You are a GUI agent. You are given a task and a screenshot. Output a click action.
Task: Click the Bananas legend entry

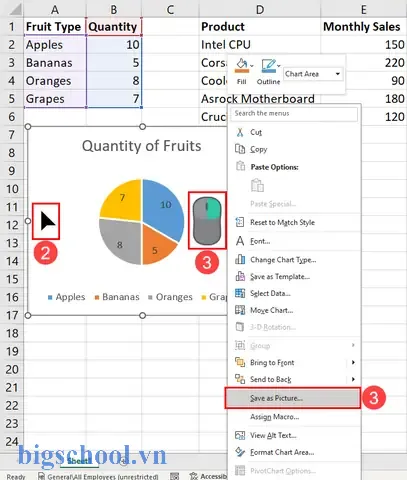(117, 297)
